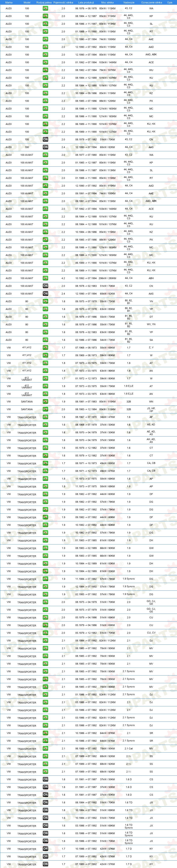Click the ABH engine code cell
The image size is (177, 868).
pos(151,278)
